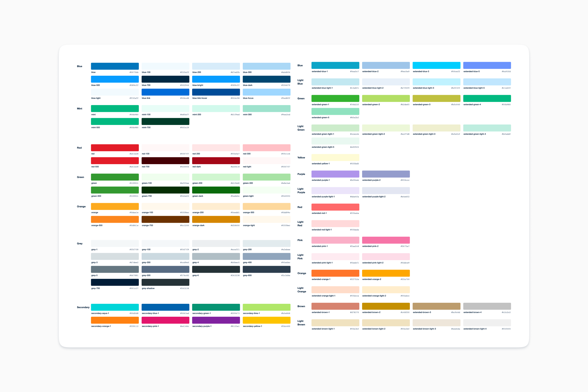Pick the orange-500 color swatch

point(115,220)
